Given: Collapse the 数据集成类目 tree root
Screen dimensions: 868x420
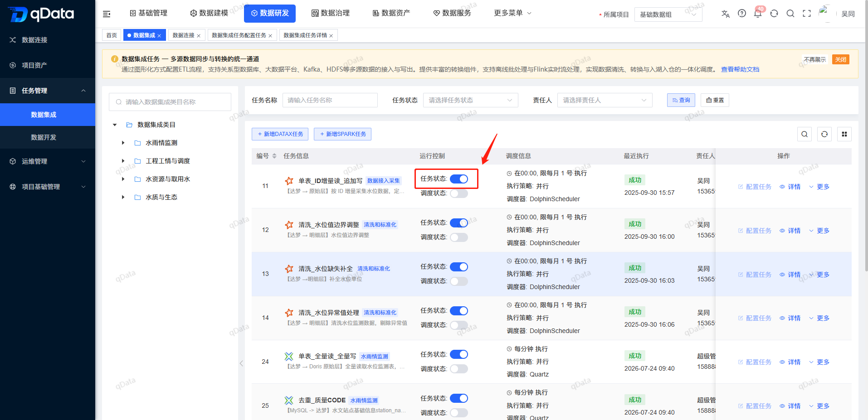Looking at the screenshot, I should (x=115, y=125).
